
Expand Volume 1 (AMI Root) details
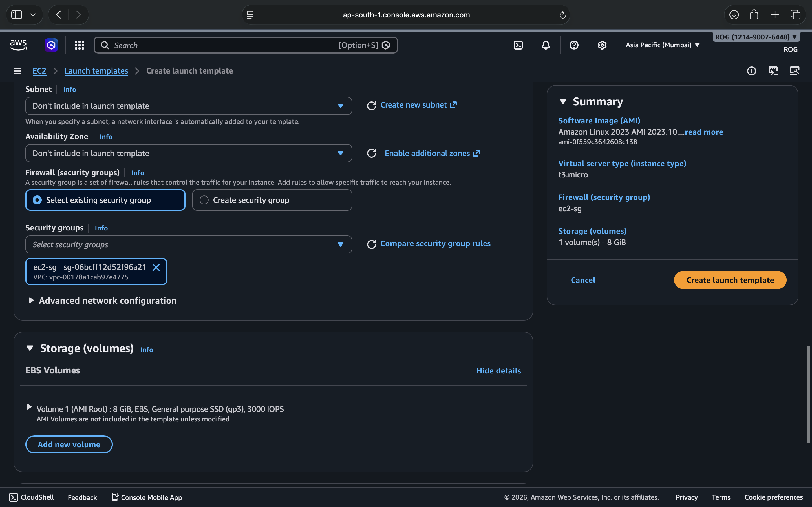(29, 407)
